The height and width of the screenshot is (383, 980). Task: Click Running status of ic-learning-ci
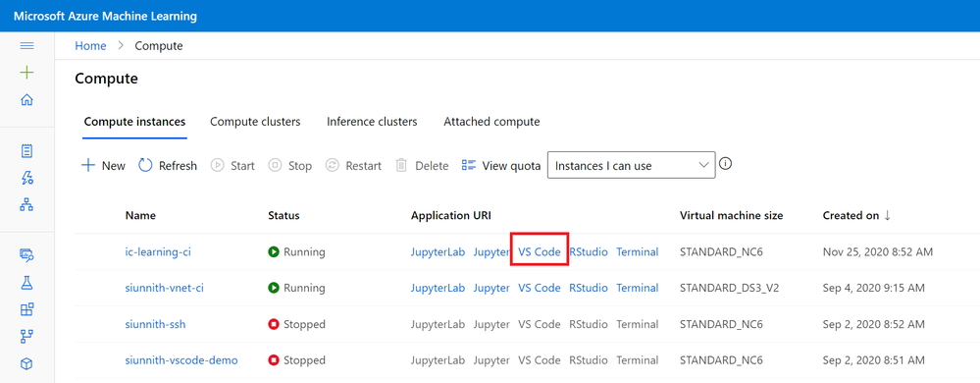click(x=297, y=251)
